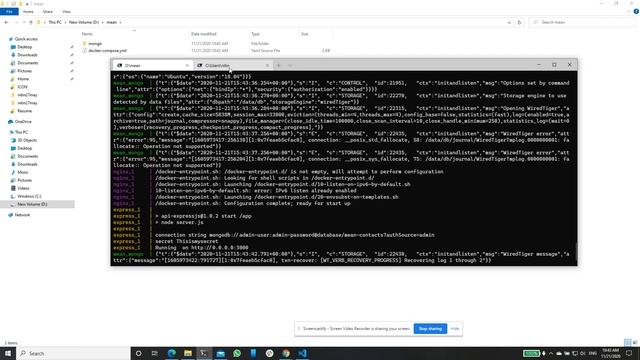Open the View ribbon tab in Explorer
The image size is (640, 360).
pos(66,11)
